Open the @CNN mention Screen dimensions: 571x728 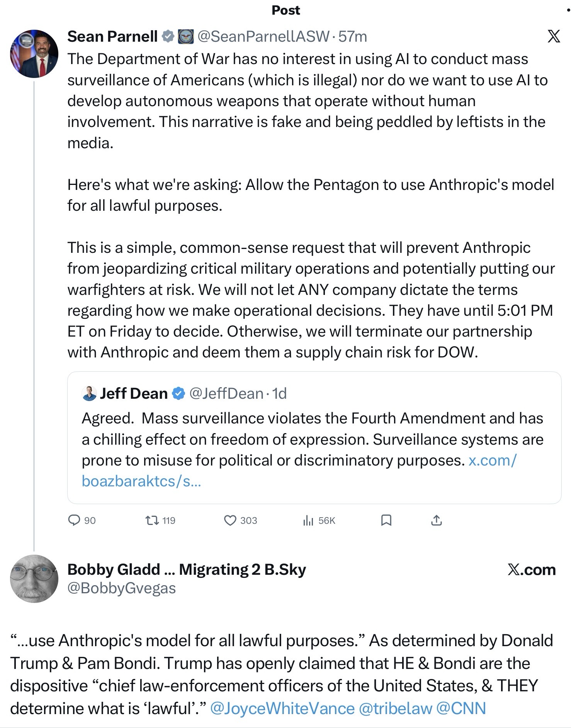tap(461, 708)
